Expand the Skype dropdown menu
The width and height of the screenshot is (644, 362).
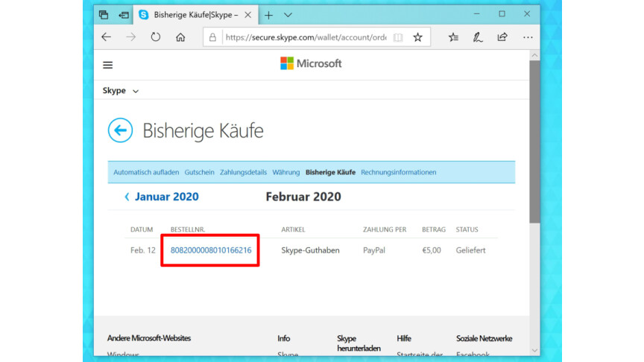click(x=120, y=90)
